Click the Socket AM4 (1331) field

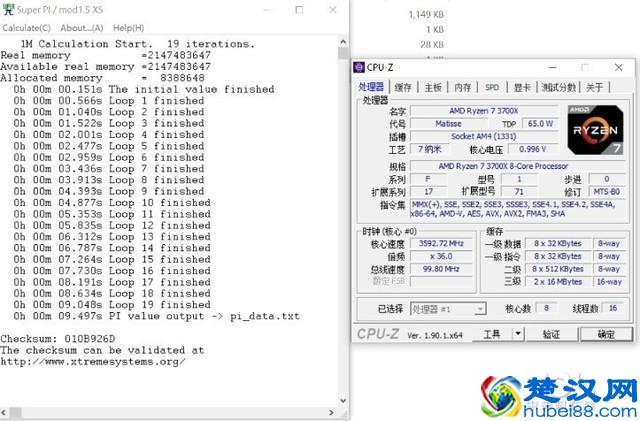(x=484, y=136)
